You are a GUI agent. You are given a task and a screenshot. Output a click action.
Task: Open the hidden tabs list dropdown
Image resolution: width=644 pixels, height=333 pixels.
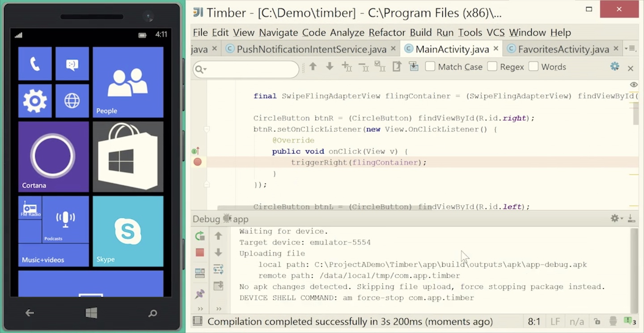[x=631, y=49]
